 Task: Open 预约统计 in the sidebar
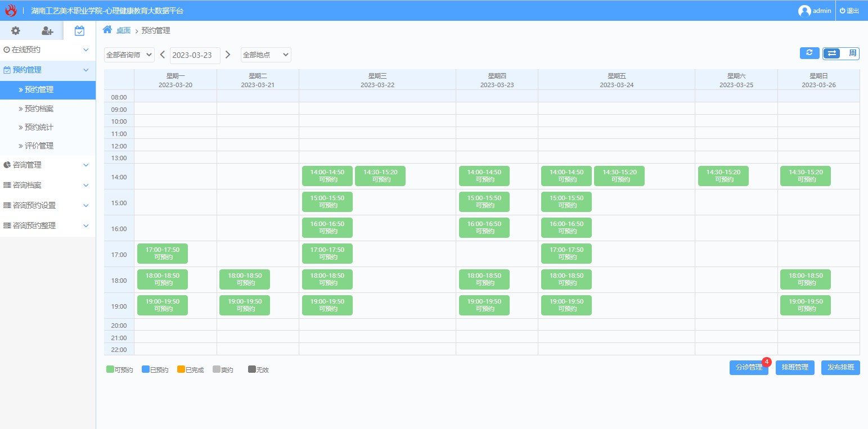39,127
